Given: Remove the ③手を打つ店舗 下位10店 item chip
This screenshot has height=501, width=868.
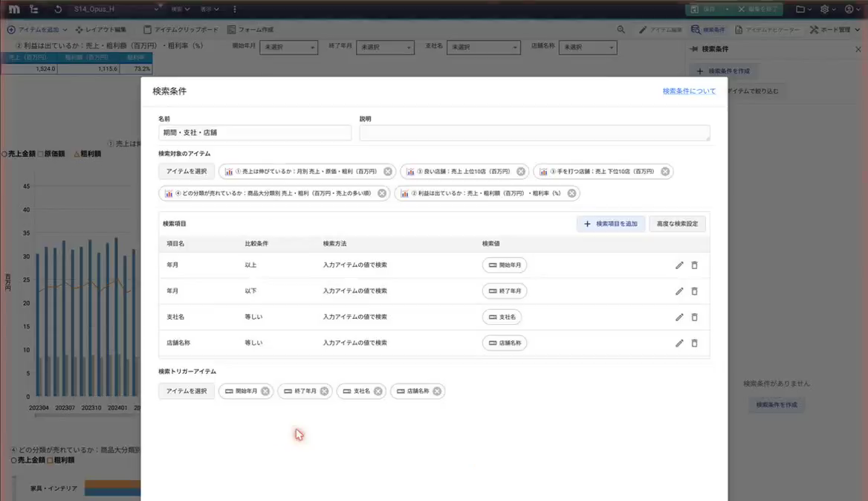Looking at the screenshot, I should pos(665,172).
